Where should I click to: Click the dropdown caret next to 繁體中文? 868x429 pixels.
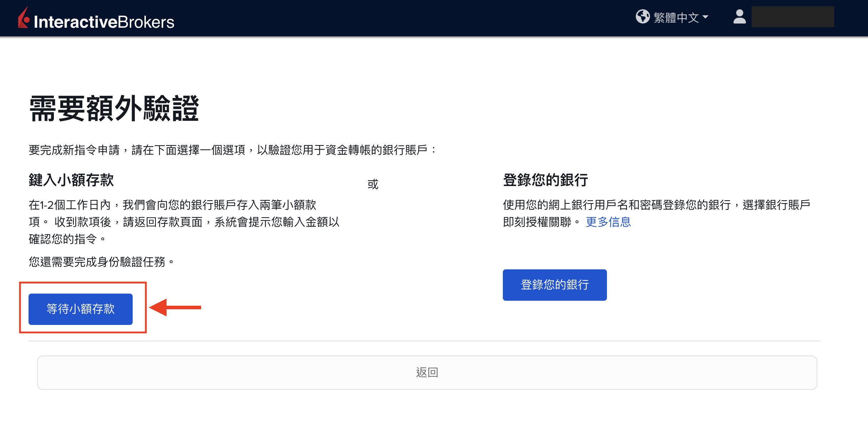tap(705, 17)
